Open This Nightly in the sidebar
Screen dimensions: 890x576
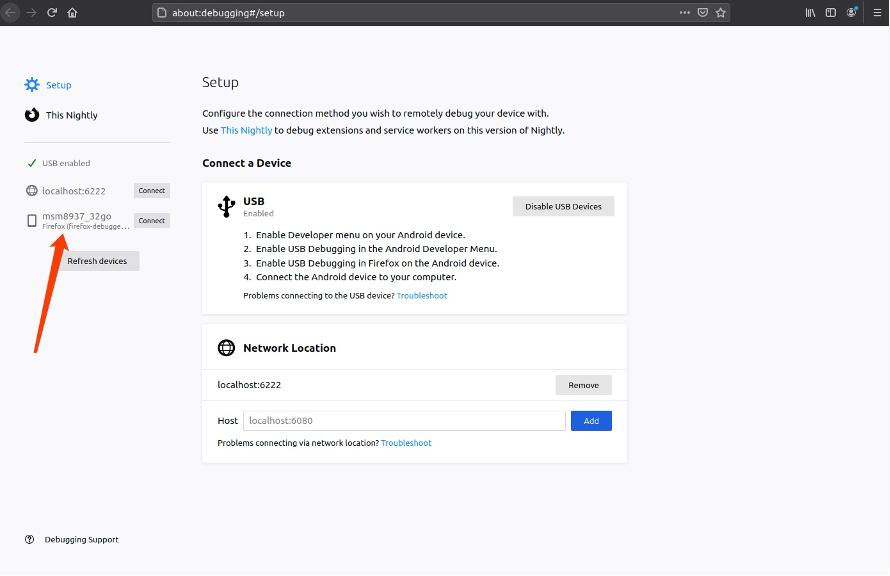coord(71,115)
